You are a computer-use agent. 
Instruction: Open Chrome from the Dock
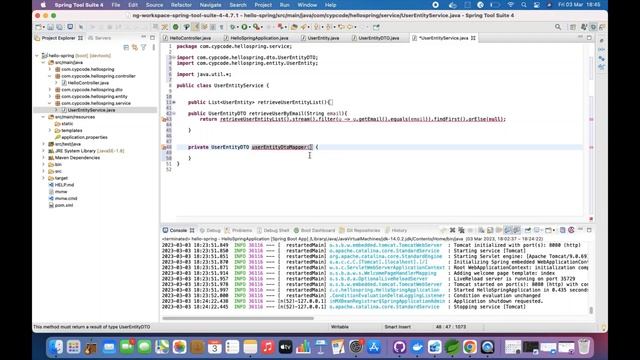[470, 347]
